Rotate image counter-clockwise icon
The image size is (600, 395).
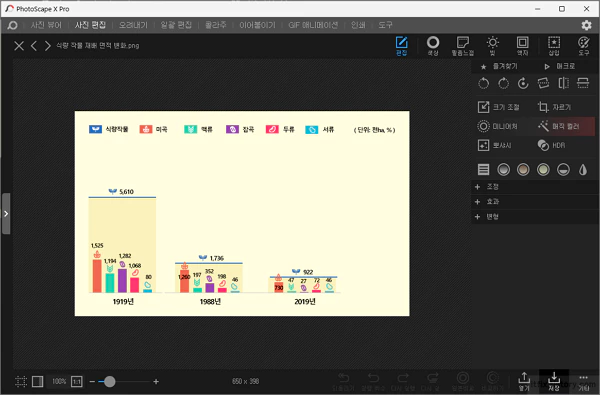pos(484,83)
